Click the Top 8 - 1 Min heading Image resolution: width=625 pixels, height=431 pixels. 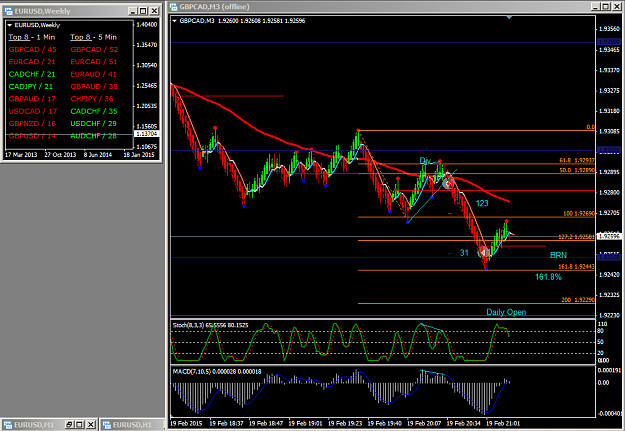click(x=32, y=37)
